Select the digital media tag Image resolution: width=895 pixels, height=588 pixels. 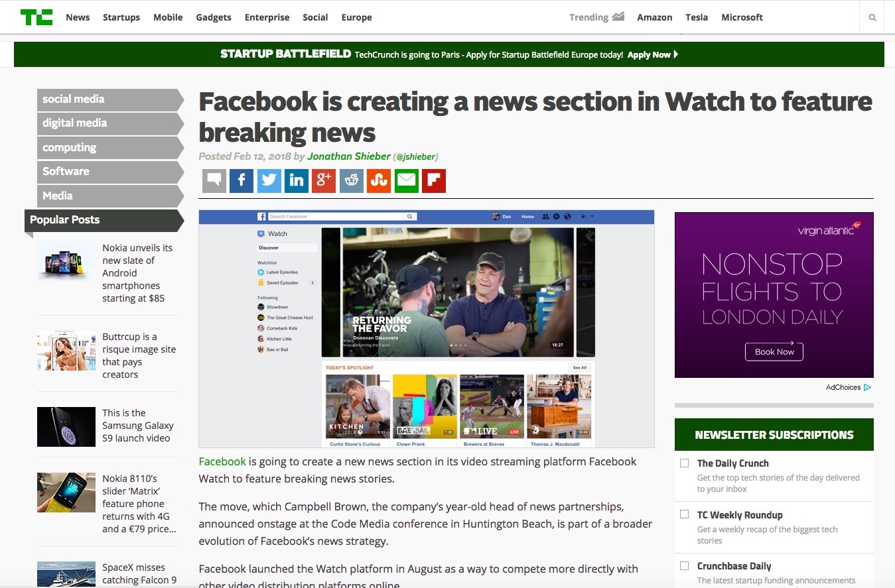[x=110, y=123]
